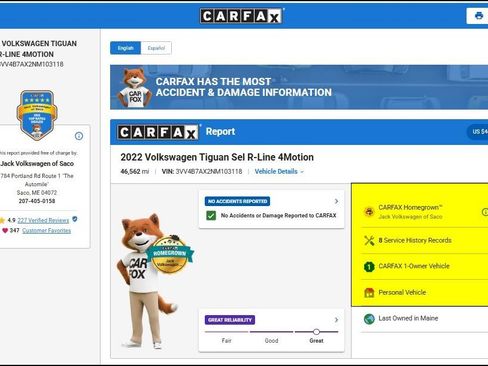Open the Customer Favorites link
488x366 pixels.
click(46, 231)
